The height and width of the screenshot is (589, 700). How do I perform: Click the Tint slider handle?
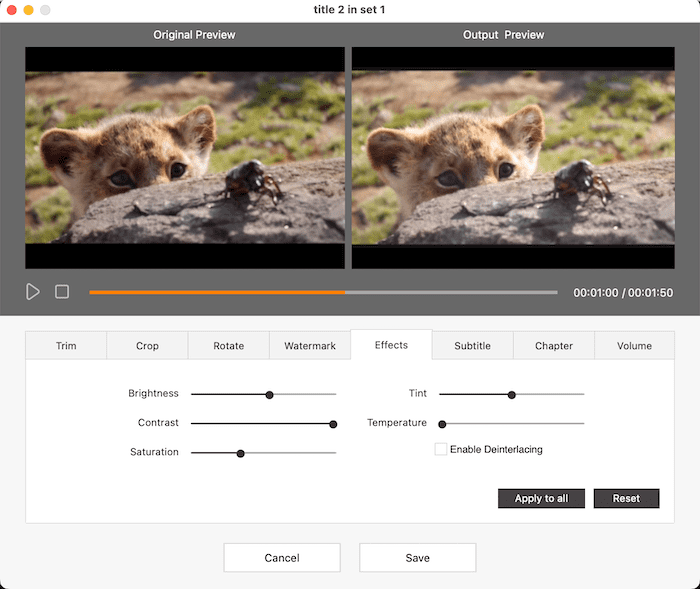[511, 395]
